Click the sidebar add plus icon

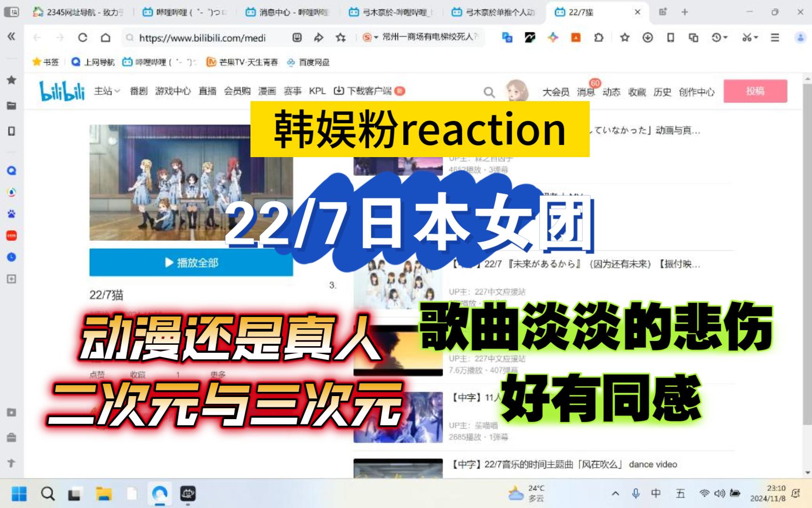11,279
